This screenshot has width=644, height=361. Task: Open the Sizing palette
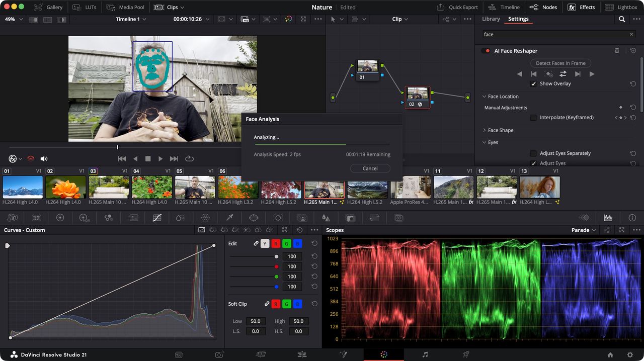(x=374, y=218)
